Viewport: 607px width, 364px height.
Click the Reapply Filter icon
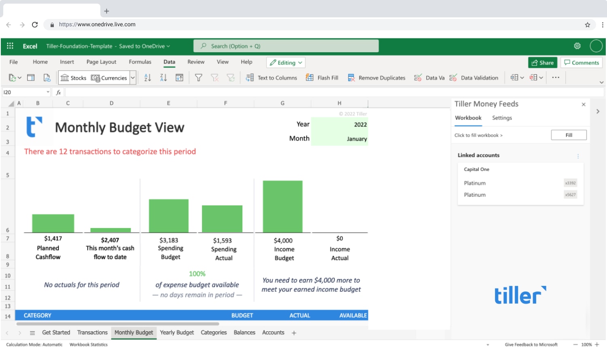231,78
